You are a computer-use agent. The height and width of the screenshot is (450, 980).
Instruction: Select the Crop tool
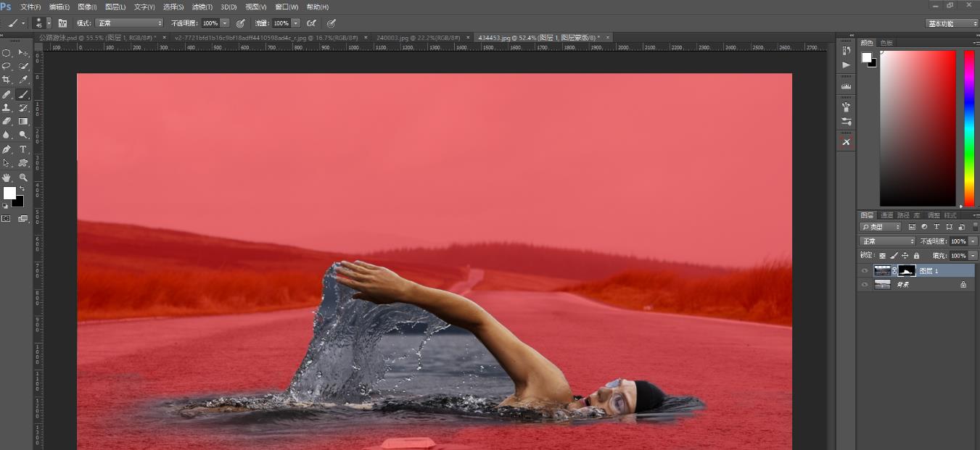point(7,80)
